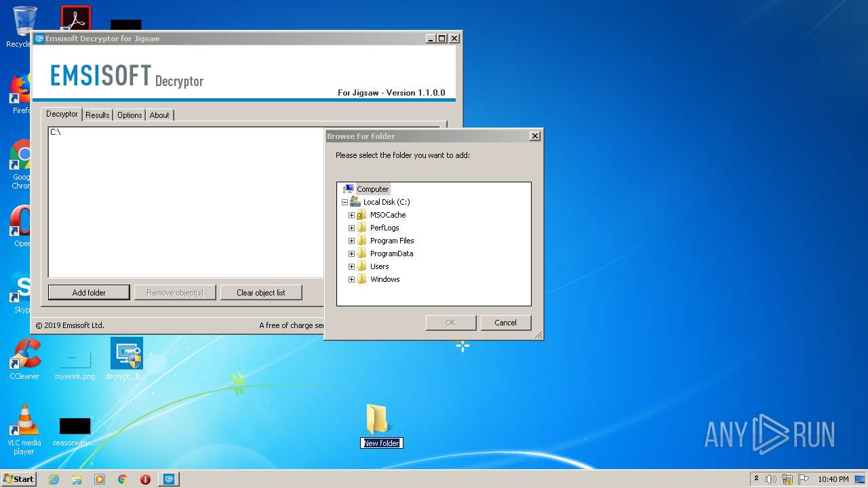Close the Browse For Folder dialog
The image size is (868, 488).
click(x=534, y=136)
